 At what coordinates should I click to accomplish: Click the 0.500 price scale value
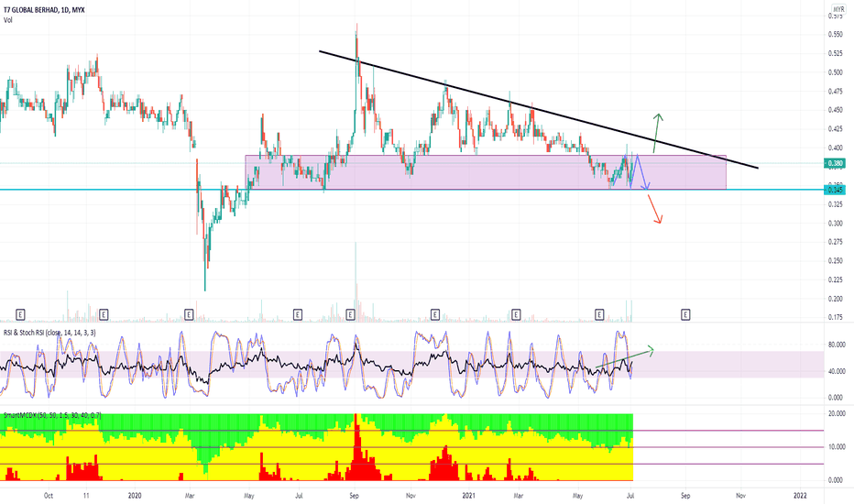pyautogui.click(x=836, y=72)
